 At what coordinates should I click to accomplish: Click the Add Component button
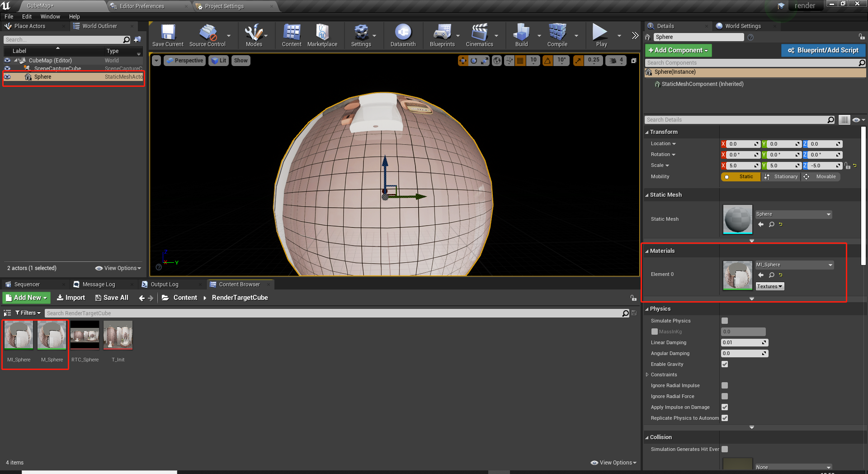click(x=678, y=50)
